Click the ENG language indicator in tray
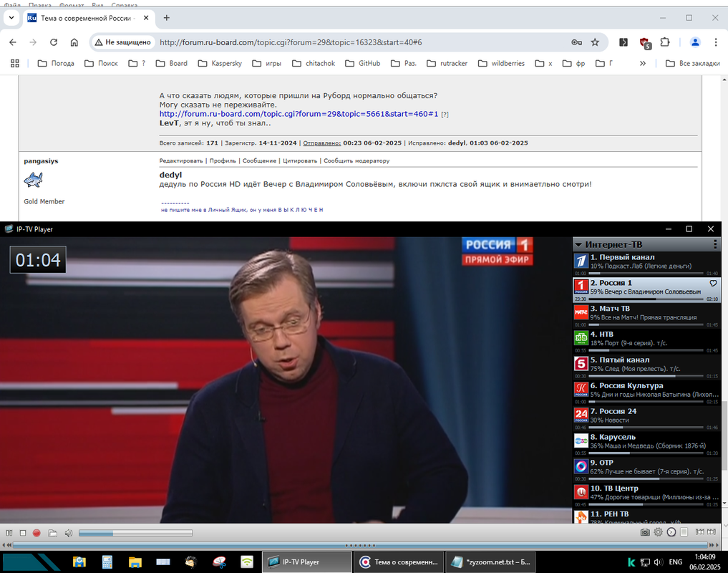Screen dimensions: 728x573 (676, 562)
